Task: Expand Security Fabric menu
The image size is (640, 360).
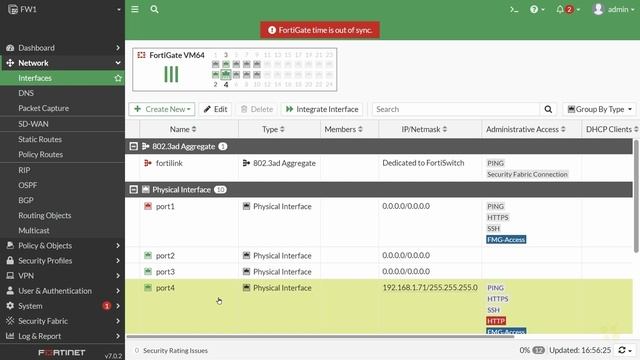Action: pyautogui.click(x=62, y=321)
